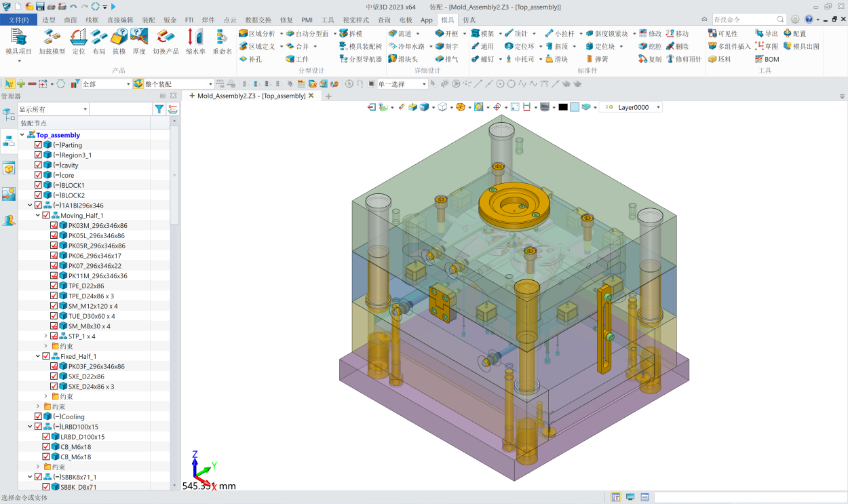Click the 查找命令 command search field
The image size is (848, 504).
pyautogui.click(x=744, y=20)
